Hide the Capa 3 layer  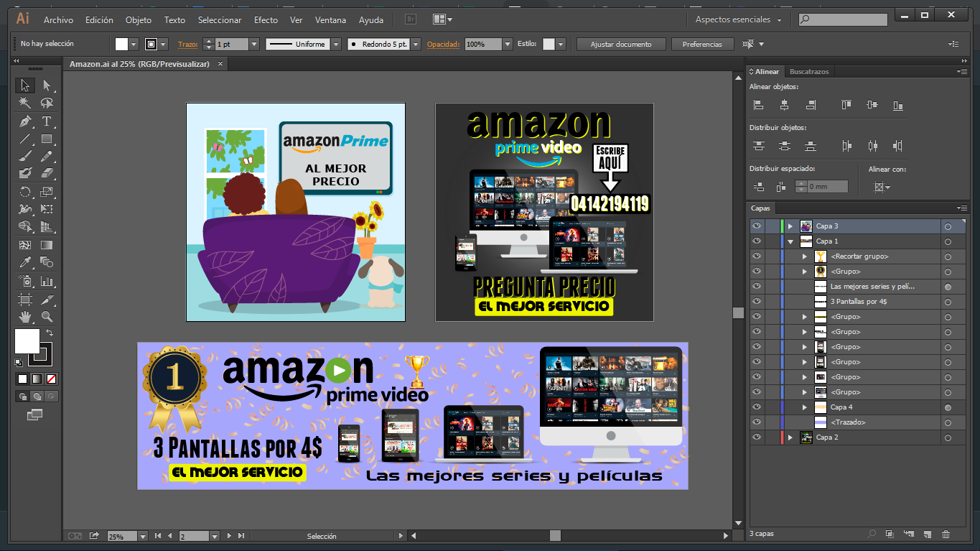[757, 226]
